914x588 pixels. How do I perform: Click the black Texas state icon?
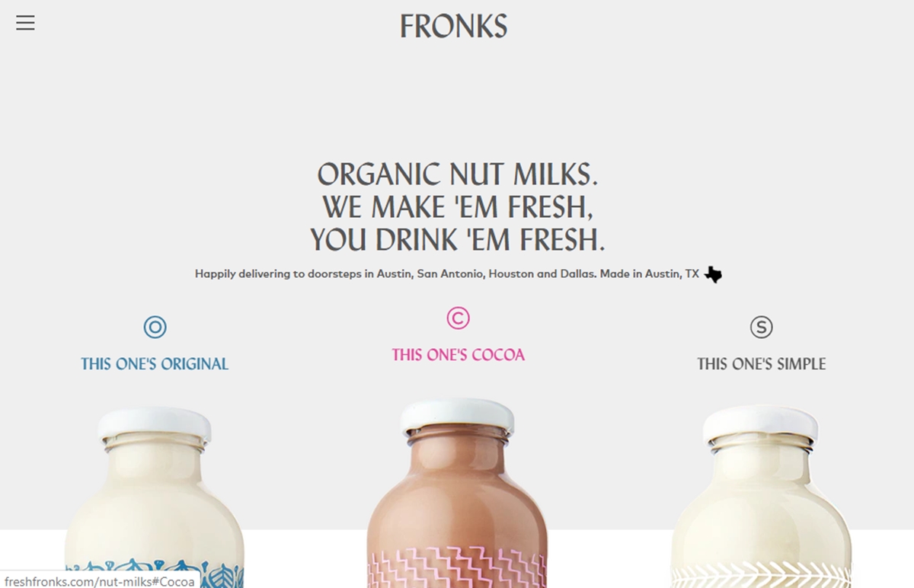[713, 274]
